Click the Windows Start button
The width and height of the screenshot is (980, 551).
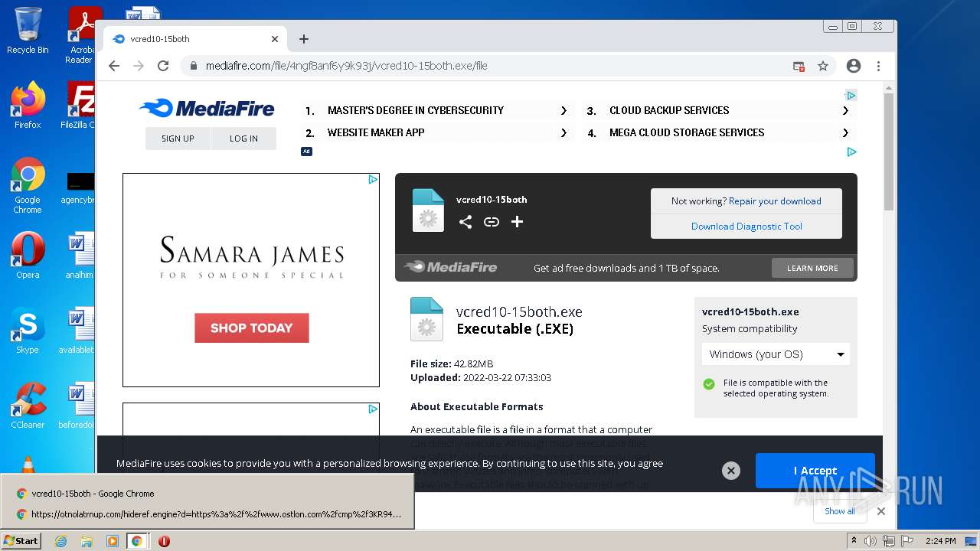coord(21,540)
